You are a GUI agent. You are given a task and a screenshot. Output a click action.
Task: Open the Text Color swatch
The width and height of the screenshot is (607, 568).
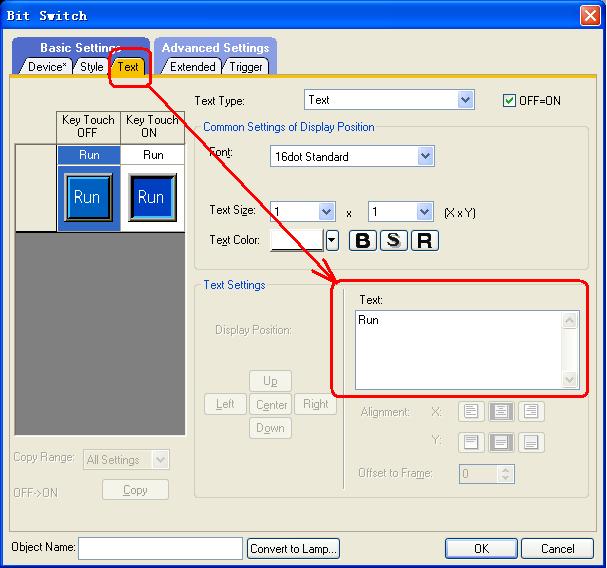[x=297, y=240]
